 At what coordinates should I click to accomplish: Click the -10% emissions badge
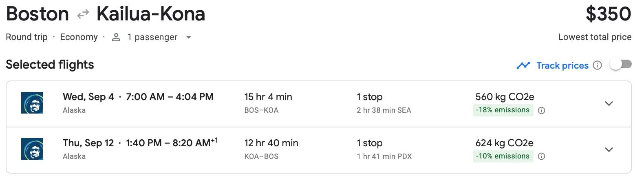(503, 156)
